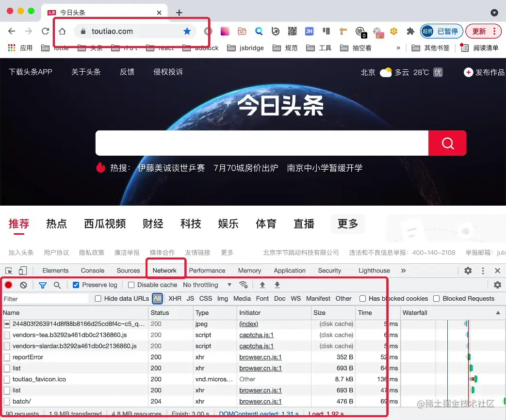506x420 pixels.
Task: Open the blue magnifier extension icon
Action: (x=259, y=32)
